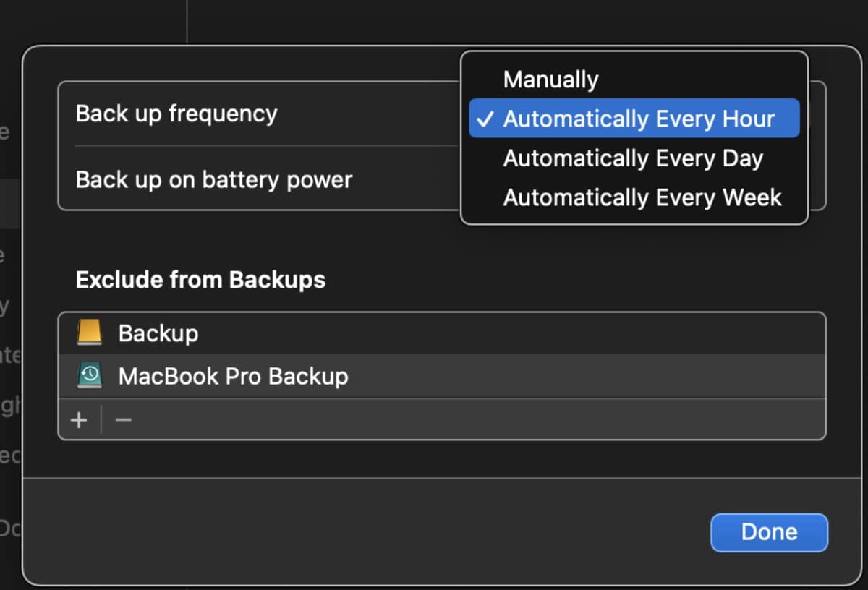Add an exclusion with the plus button
Screen dimensions: 868x590
(x=79, y=419)
